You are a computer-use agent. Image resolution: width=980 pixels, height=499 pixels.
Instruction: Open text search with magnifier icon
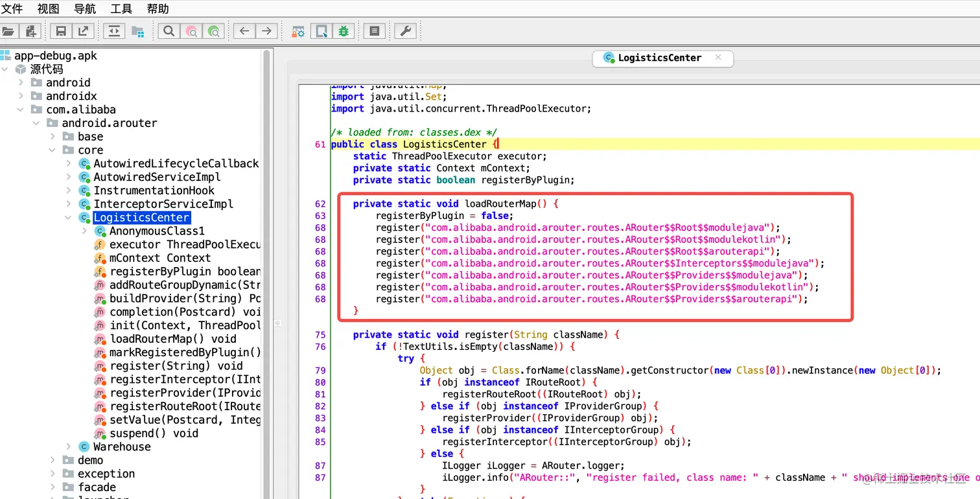pyautogui.click(x=169, y=30)
